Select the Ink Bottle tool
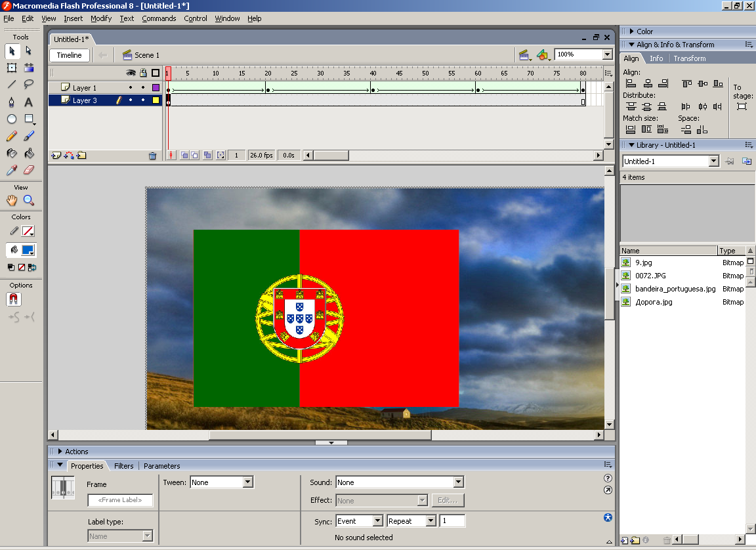Viewport: 756px width, 550px height. (12, 154)
